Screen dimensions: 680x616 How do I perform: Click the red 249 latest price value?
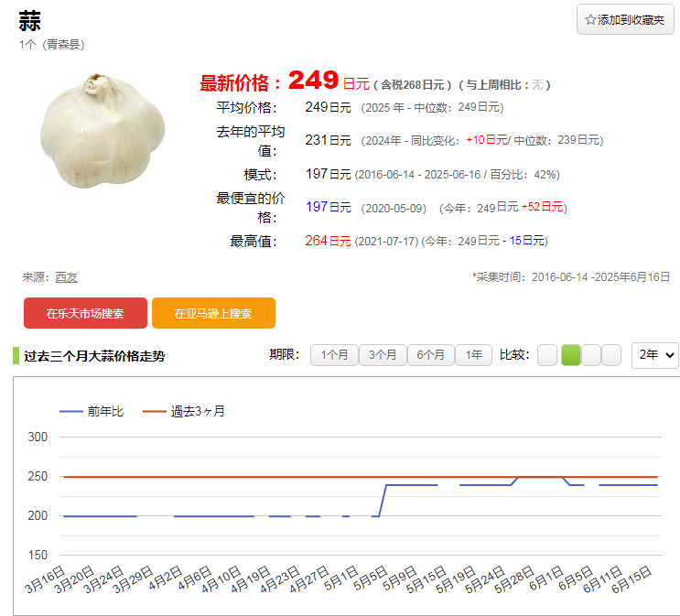313,81
